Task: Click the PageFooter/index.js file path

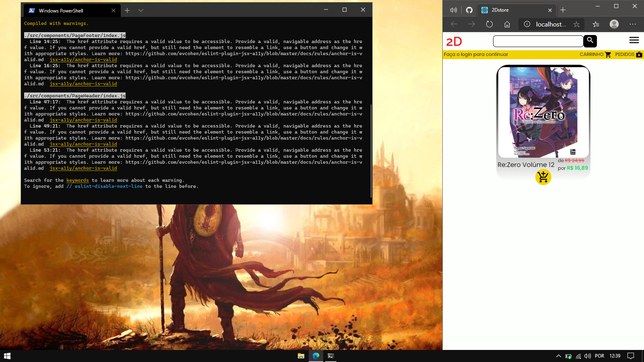Action: (75, 35)
